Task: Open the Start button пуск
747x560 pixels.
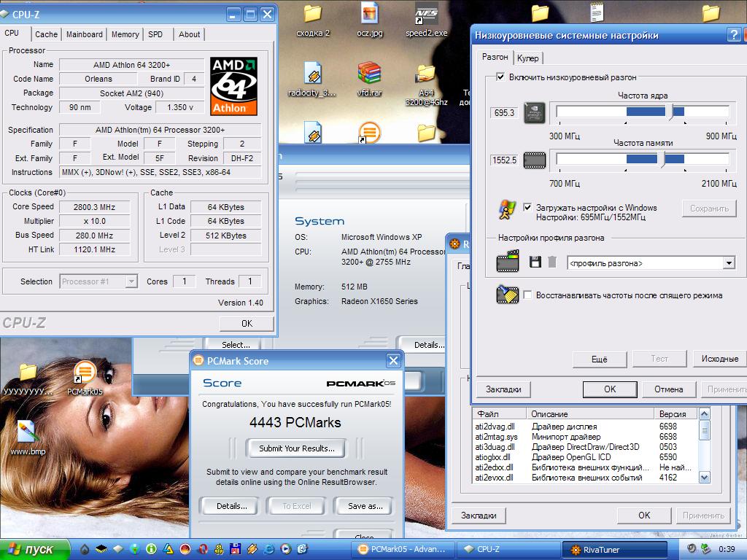Action: pos(34,550)
